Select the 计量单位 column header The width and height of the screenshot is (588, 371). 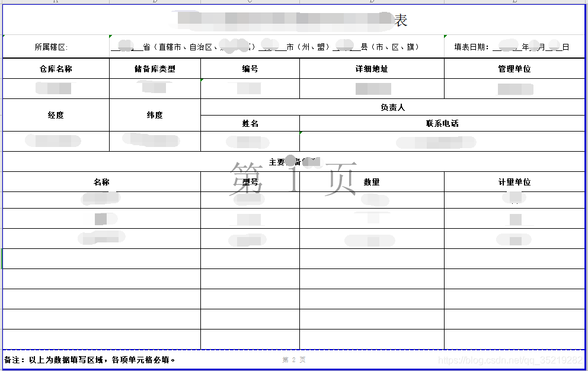pos(514,182)
